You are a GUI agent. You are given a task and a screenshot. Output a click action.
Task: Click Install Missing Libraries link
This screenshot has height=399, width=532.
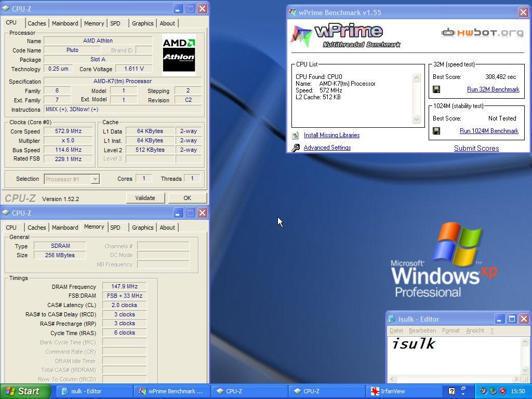(x=331, y=135)
